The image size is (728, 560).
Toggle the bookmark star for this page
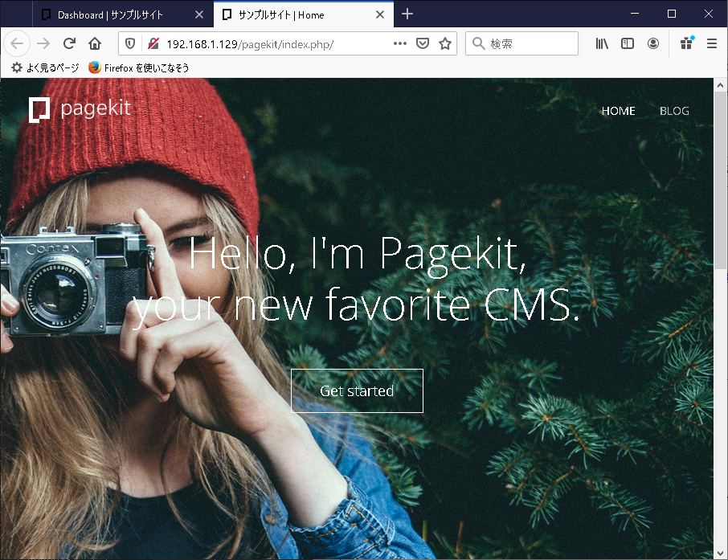tap(446, 43)
